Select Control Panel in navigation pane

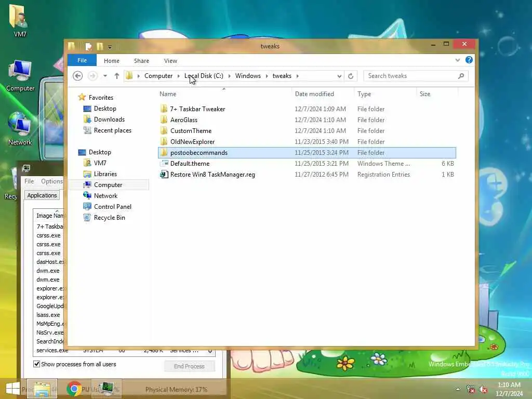coord(112,207)
